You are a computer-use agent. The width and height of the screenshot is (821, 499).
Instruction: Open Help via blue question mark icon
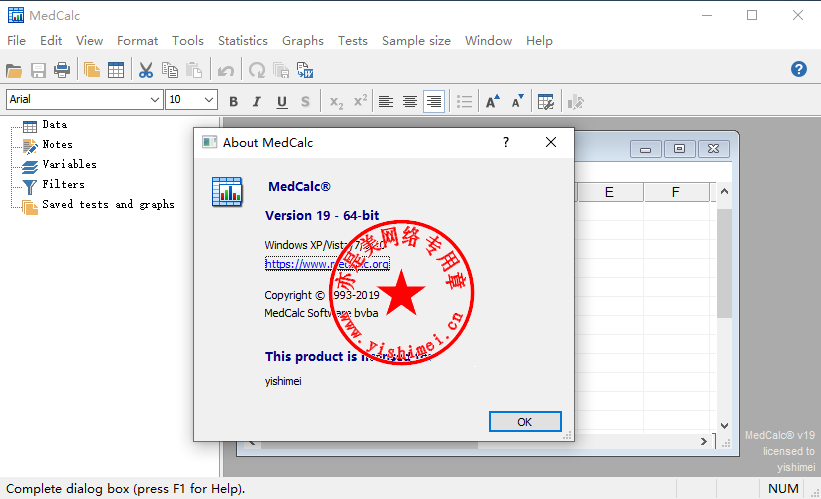pos(798,69)
